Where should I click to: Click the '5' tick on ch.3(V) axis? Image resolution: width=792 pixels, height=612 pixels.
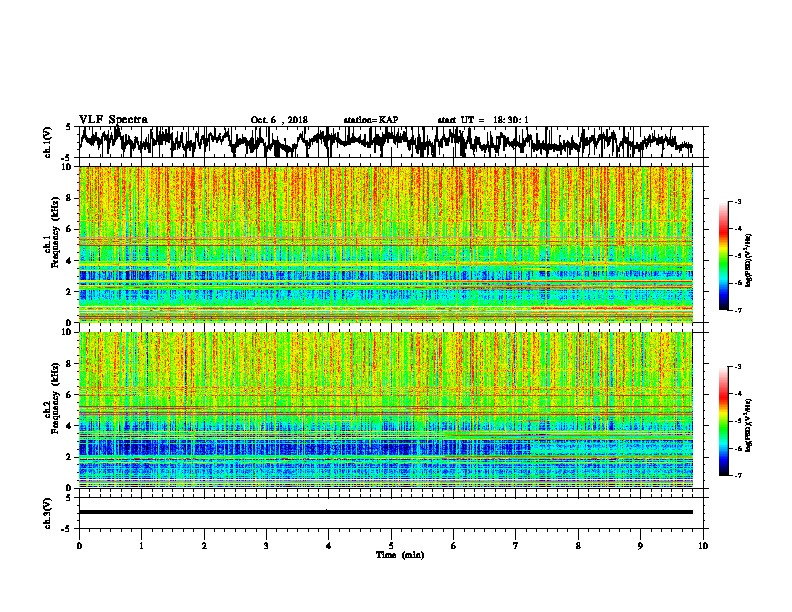pos(69,498)
